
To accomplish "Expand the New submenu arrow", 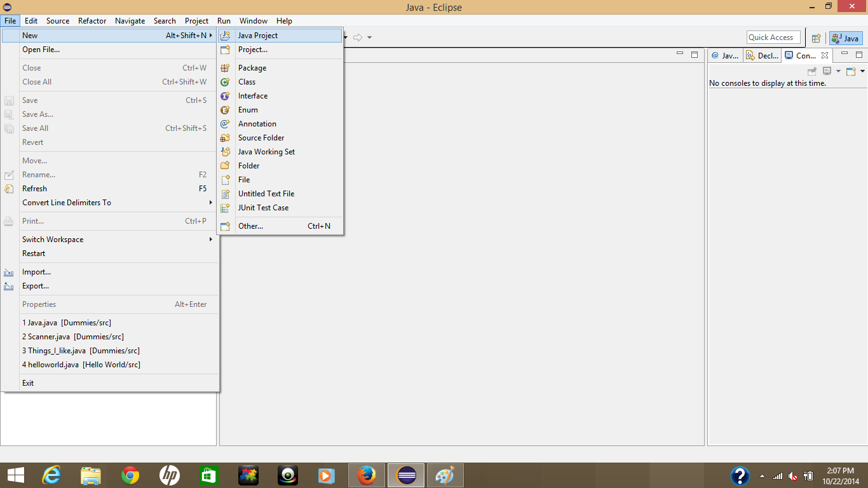I will click(211, 36).
